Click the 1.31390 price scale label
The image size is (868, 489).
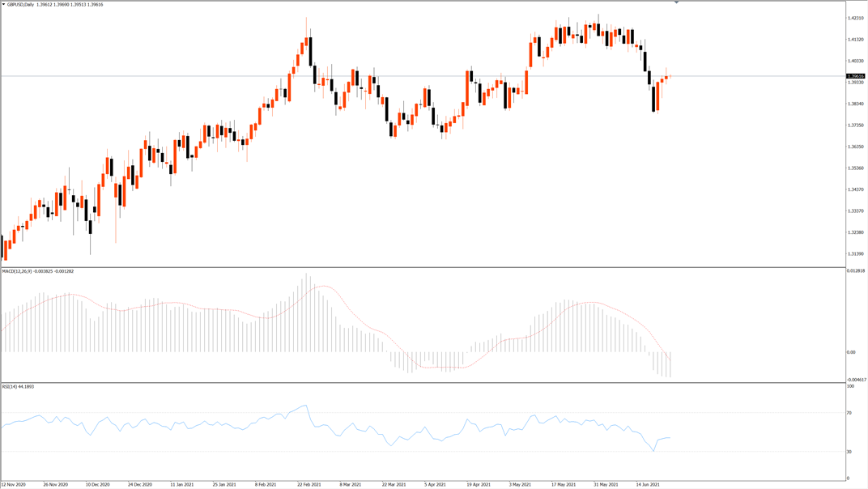click(x=854, y=253)
